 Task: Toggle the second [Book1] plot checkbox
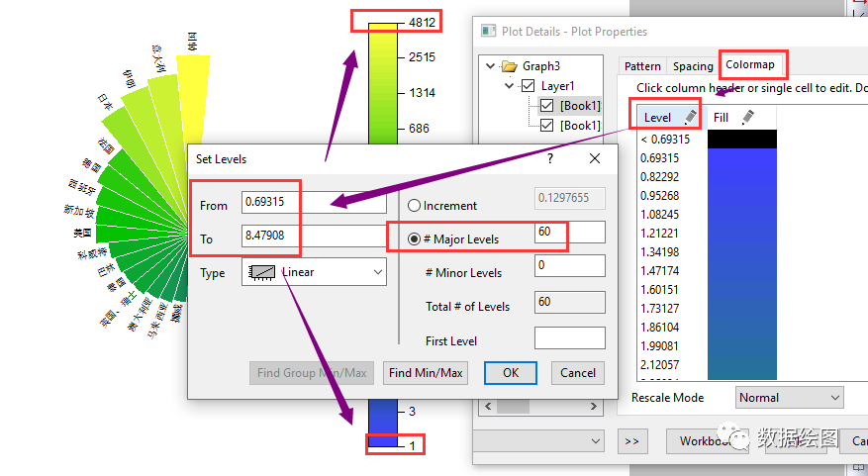tap(547, 126)
